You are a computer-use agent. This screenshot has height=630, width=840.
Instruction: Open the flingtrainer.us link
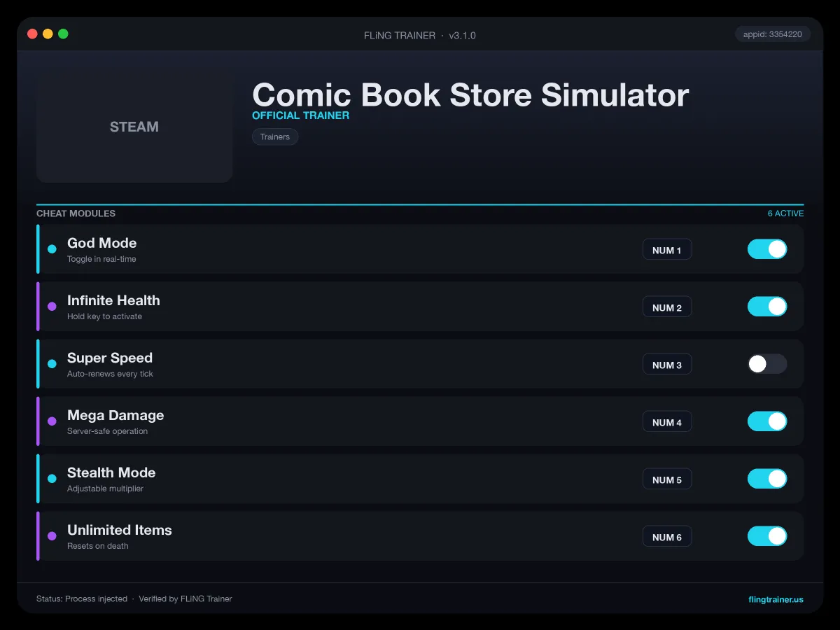tap(776, 599)
